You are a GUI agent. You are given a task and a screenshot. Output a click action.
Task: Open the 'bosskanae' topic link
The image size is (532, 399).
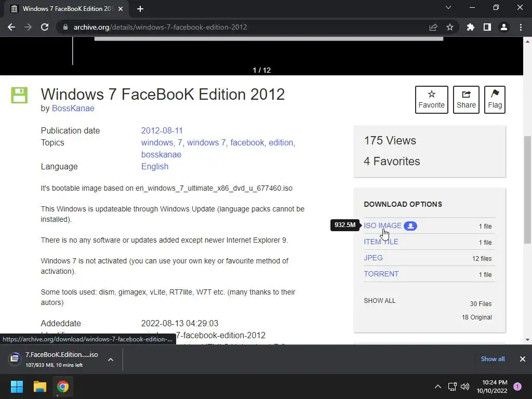pyautogui.click(x=161, y=154)
